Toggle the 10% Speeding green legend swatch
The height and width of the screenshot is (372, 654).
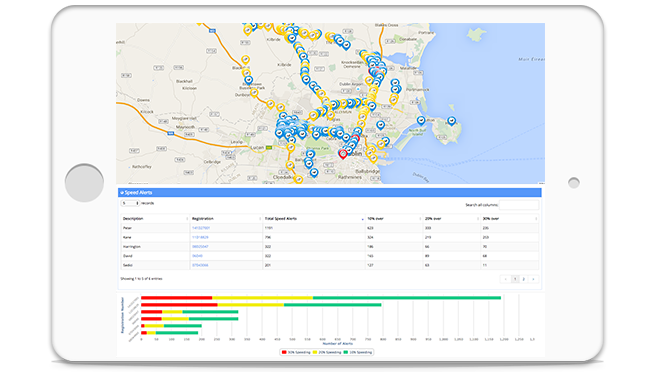coord(346,352)
